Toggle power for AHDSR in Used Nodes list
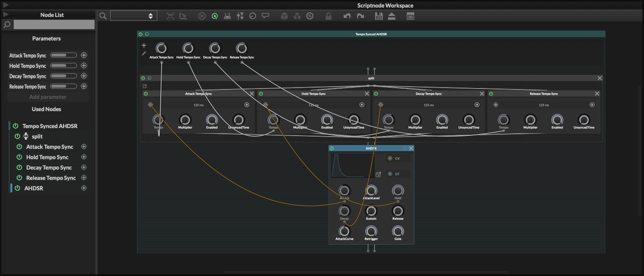 17,188
